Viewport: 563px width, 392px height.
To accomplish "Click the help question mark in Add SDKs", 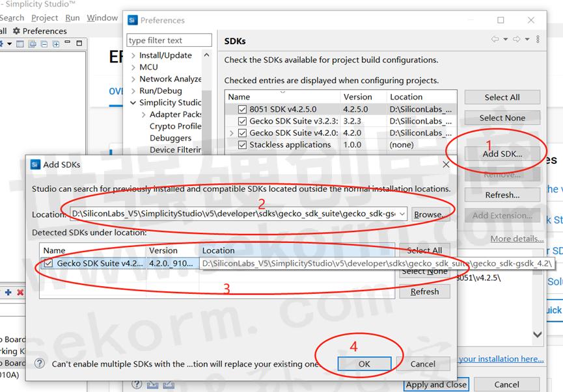I will pyautogui.click(x=40, y=364).
